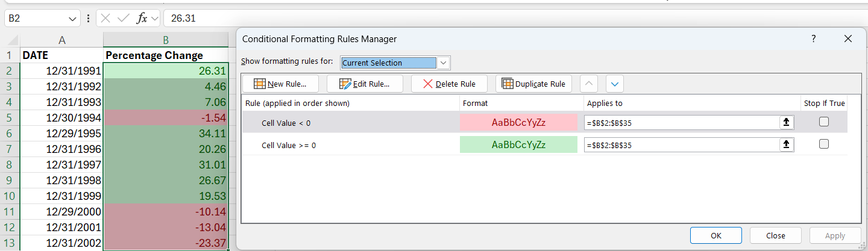Open 'Show formatting rules for' dropdown

pyautogui.click(x=444, y=63)
